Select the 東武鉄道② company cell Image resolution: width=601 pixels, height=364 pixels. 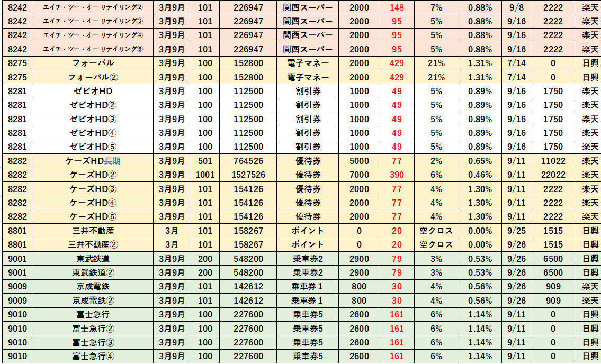point(93,272)
